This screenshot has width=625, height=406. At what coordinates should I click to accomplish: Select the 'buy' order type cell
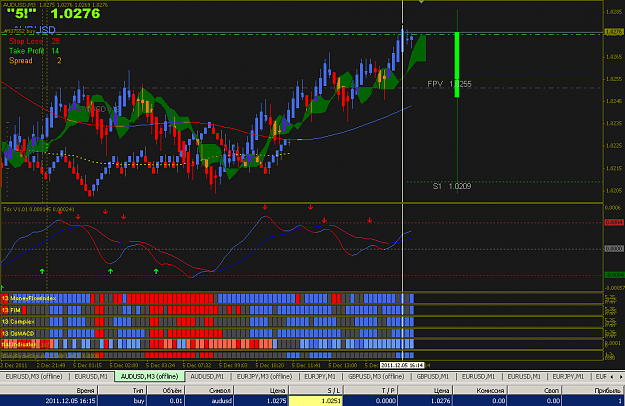pos(123,401)
